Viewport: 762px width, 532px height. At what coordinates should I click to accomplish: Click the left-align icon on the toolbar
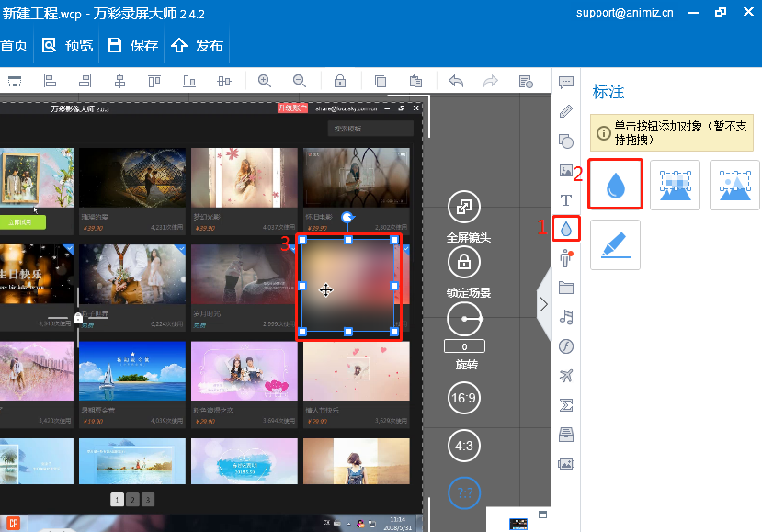(x=50, y=81)
